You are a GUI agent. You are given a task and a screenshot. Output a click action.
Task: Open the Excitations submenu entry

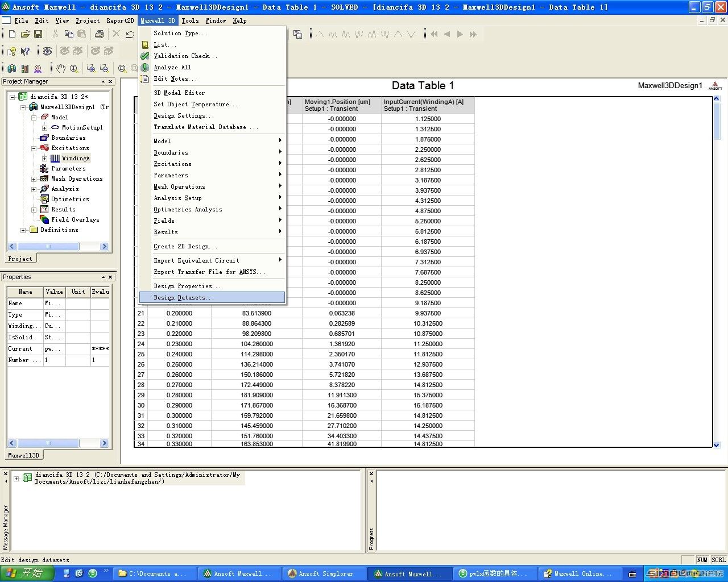(212, 164)
